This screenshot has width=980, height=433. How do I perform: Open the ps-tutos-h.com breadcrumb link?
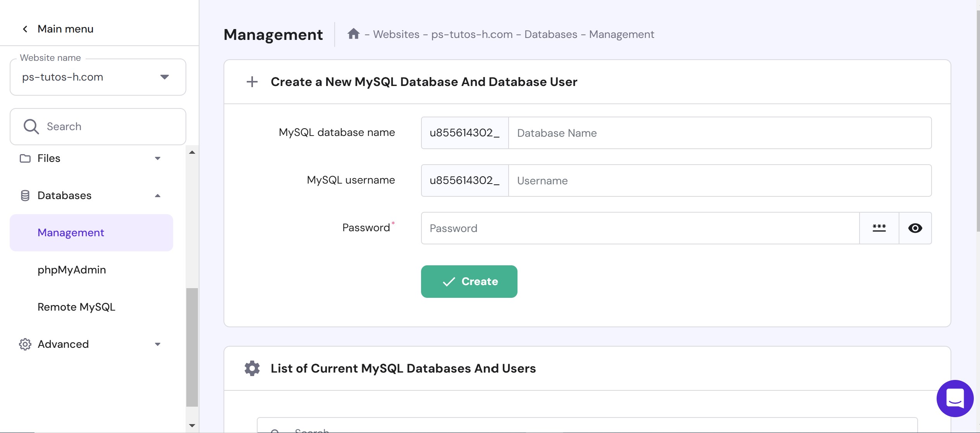click(x=472, y=34)
